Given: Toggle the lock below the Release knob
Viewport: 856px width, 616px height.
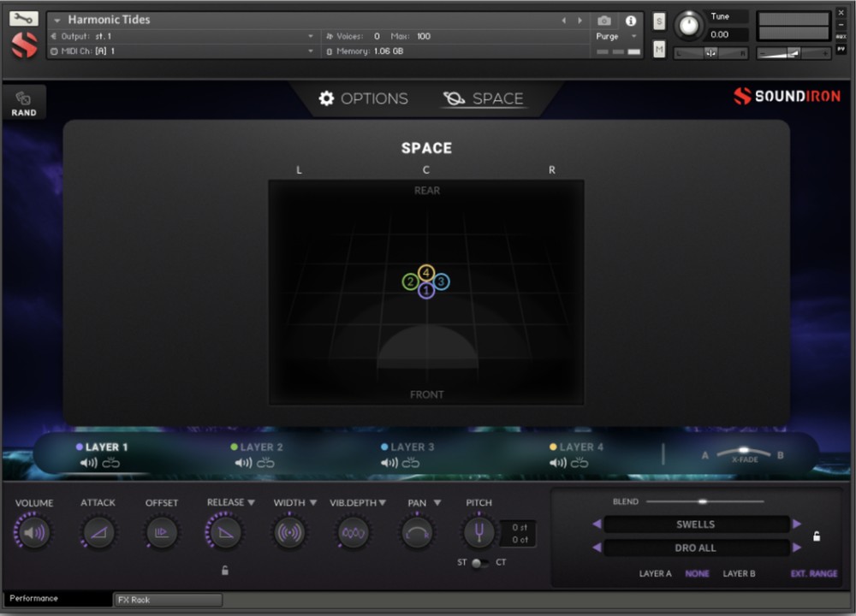Looking at the screenshot, I should pos(225,571).
